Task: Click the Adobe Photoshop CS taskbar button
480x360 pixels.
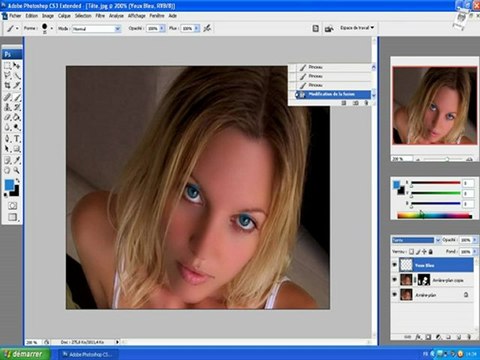Action: pyautogui.click(x=88, y=354)
